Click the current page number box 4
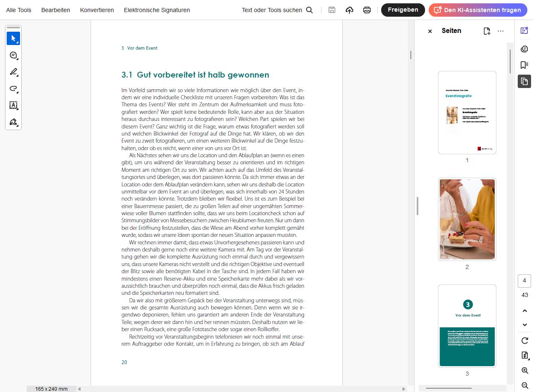 (x=524, y=281)
